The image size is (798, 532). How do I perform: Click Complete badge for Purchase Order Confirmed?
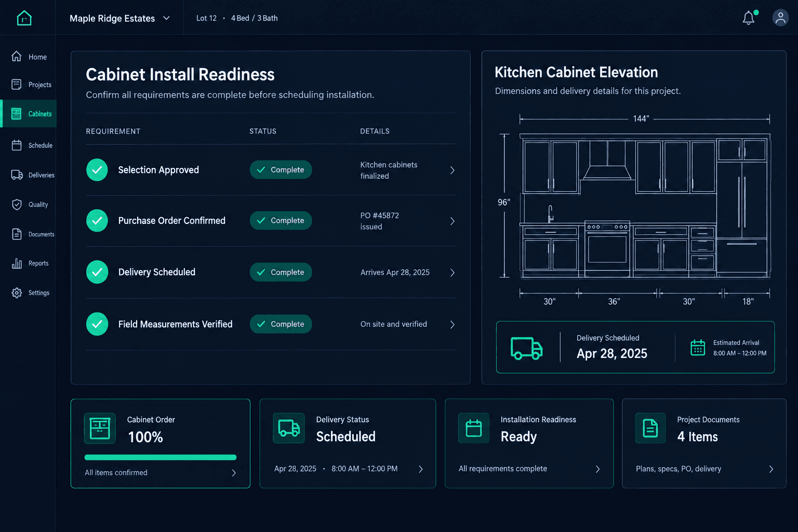tap(281, 220)
